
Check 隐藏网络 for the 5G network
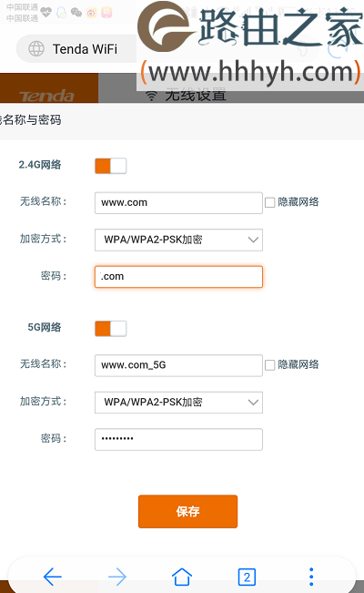[x=269, y=365]
